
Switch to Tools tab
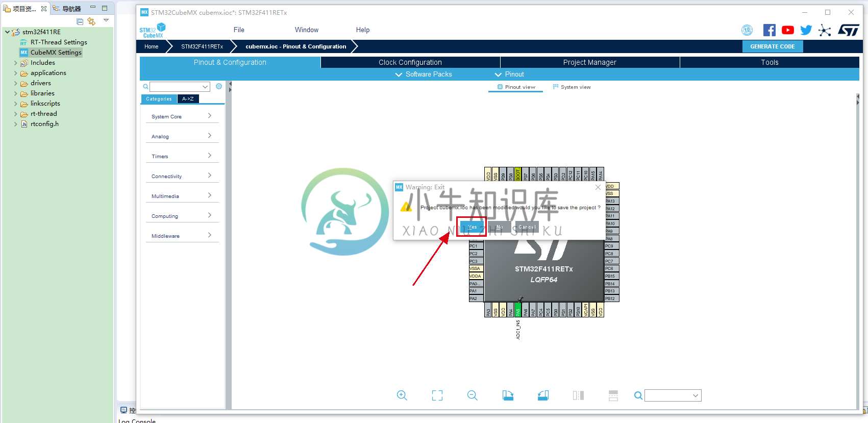tap(770, 62)
